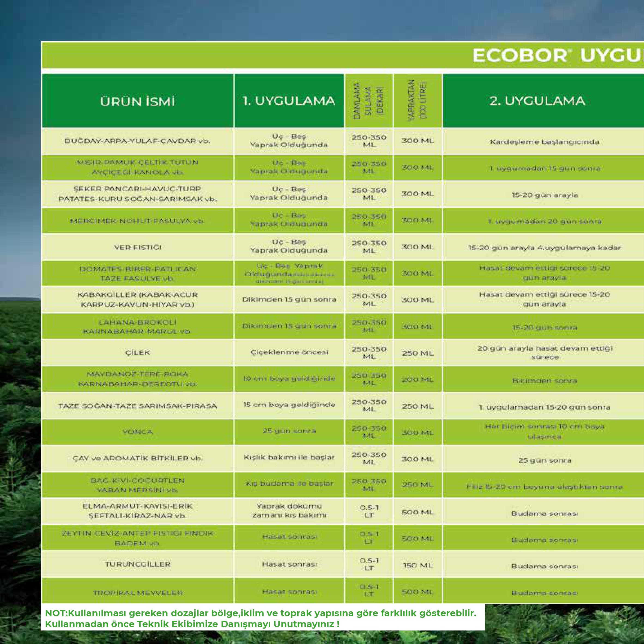Select 'Biçimden sonra' second application cell

(544, 380)
